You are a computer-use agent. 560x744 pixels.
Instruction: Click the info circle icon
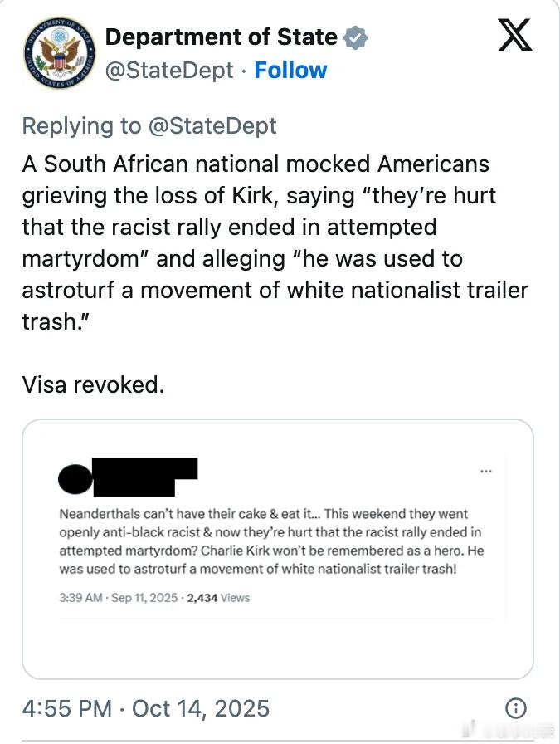click(515, 708)
